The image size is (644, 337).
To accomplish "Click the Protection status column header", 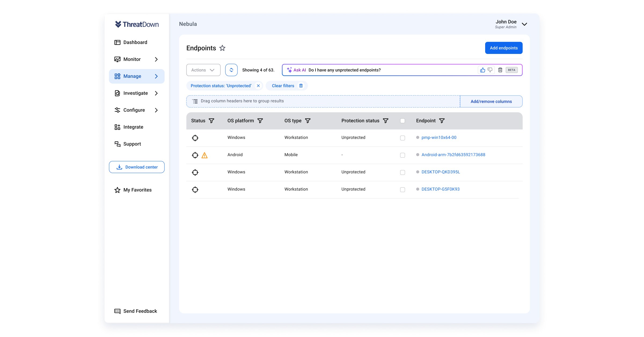I will tap(360, 121).
